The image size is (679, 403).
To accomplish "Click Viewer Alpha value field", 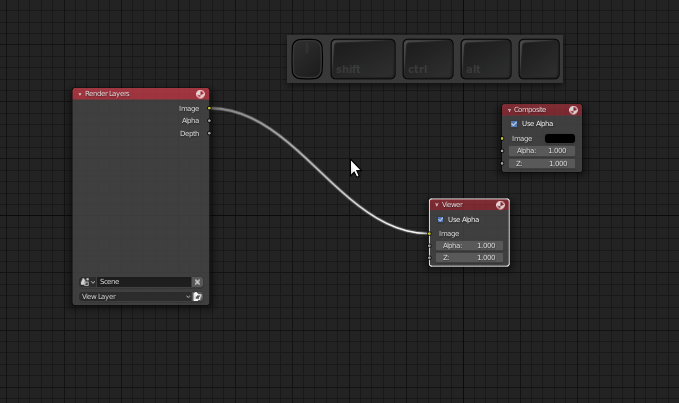I will click(469, 245).
